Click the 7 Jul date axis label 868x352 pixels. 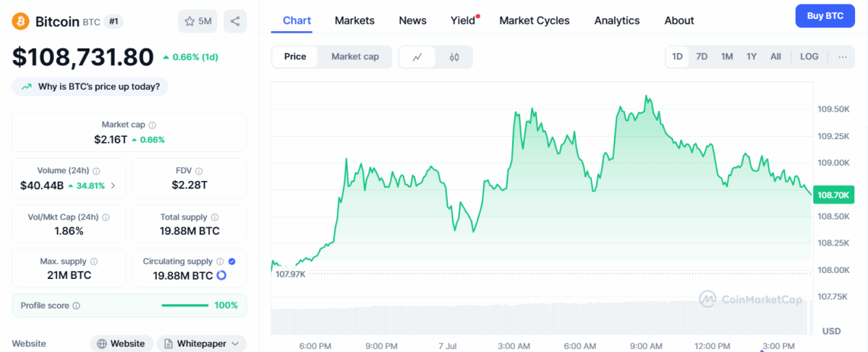447,345
